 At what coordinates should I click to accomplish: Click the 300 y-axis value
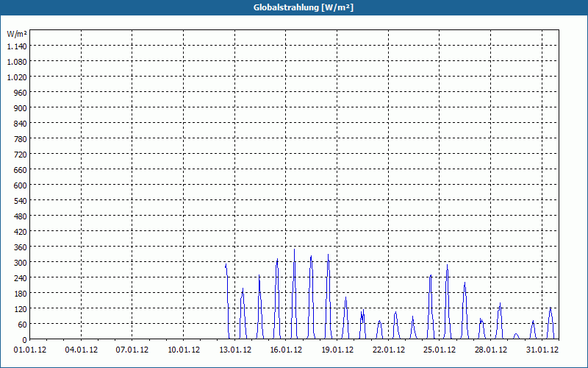point(21,263)
